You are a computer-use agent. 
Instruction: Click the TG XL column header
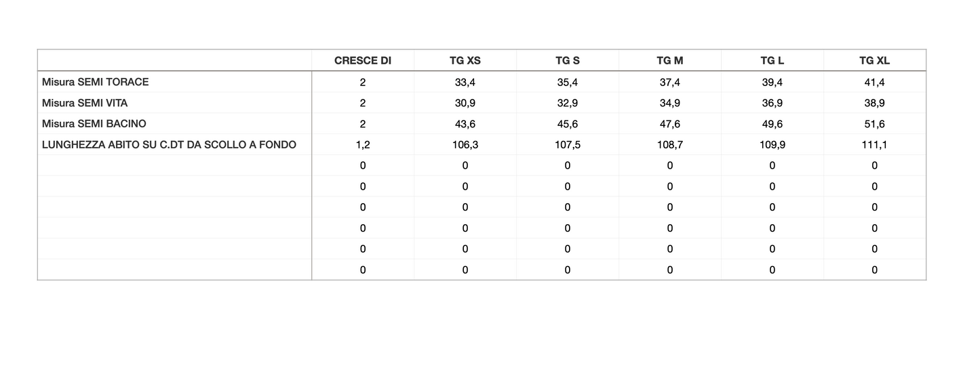[874, 60]
